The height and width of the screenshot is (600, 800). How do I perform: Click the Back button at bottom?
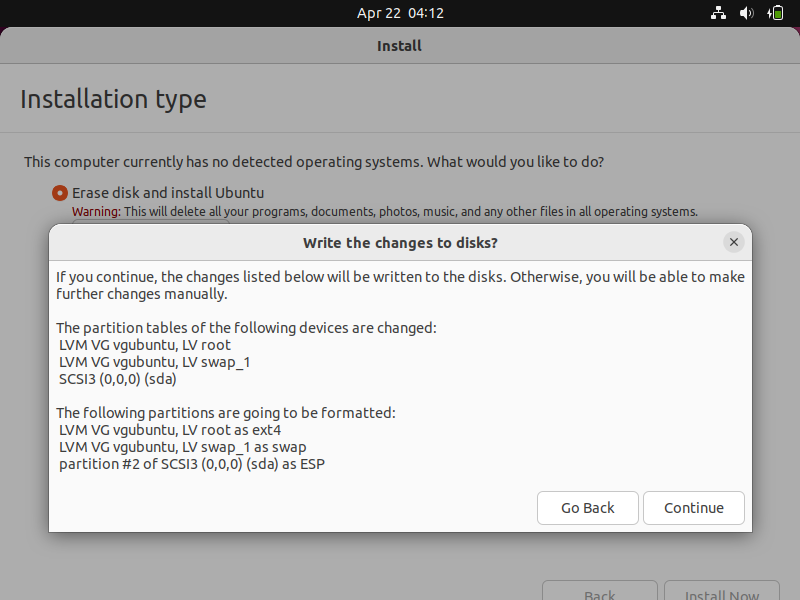[x=599, y=591]
